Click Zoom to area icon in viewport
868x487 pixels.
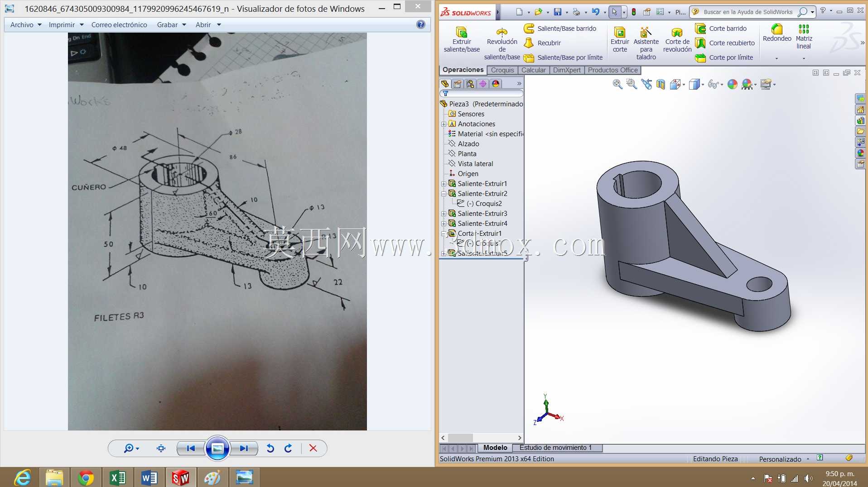point(632,84)
